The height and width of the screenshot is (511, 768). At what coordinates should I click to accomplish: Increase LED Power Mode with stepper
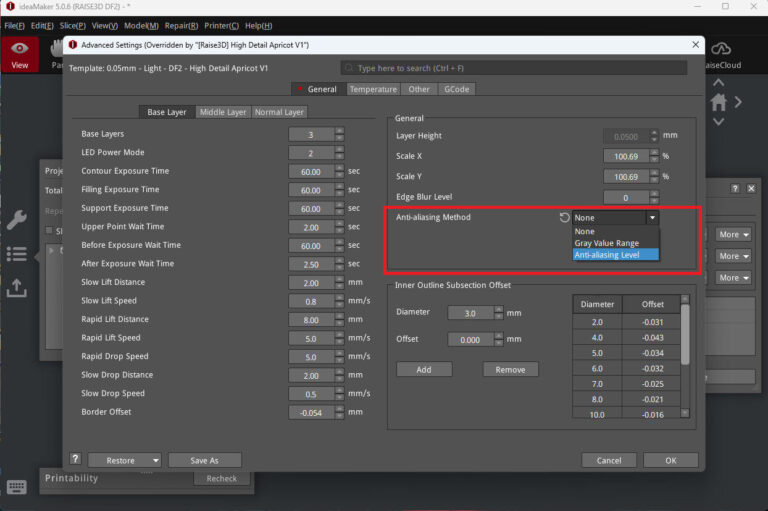pyautogui.click(x=339, y=149)
